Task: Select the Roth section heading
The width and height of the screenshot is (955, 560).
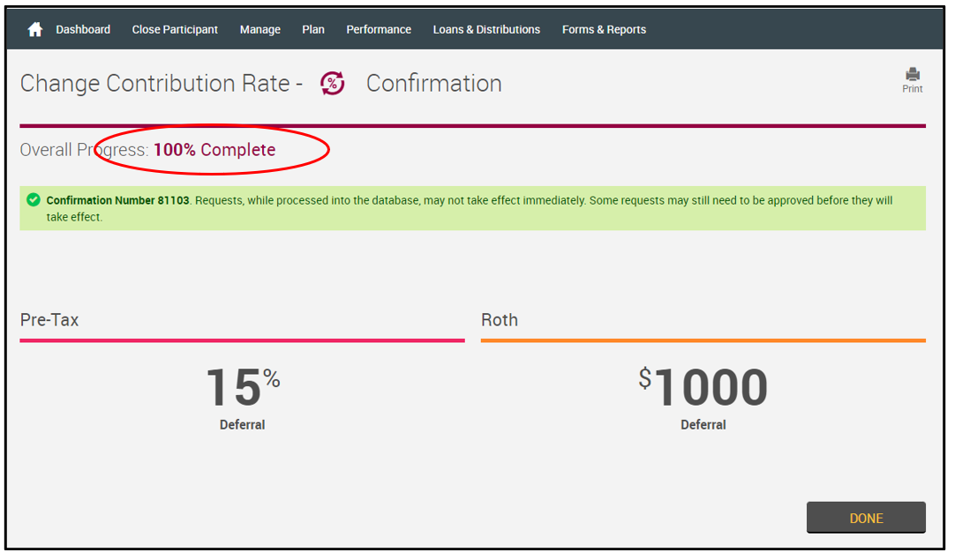Action: (500, 320)
